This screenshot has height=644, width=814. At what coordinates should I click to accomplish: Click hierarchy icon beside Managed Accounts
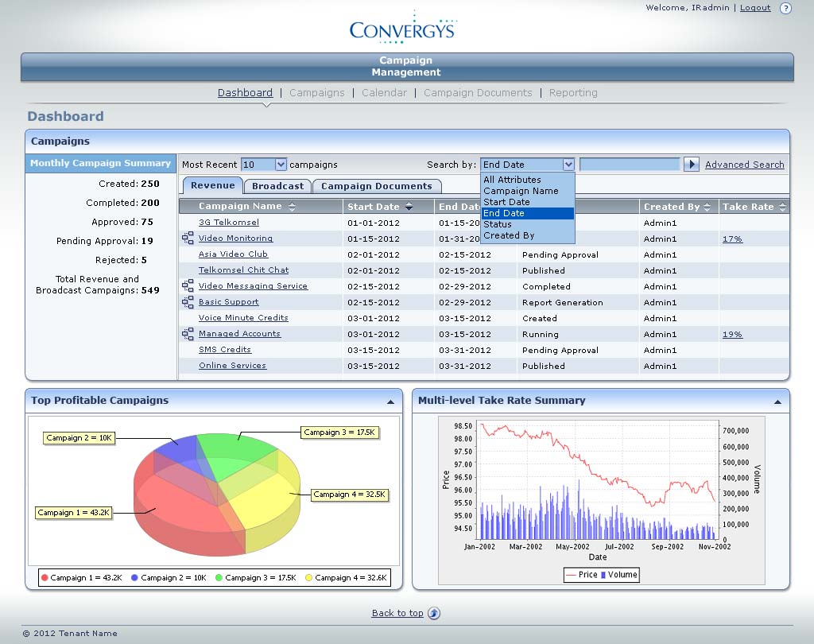[188, 334]
